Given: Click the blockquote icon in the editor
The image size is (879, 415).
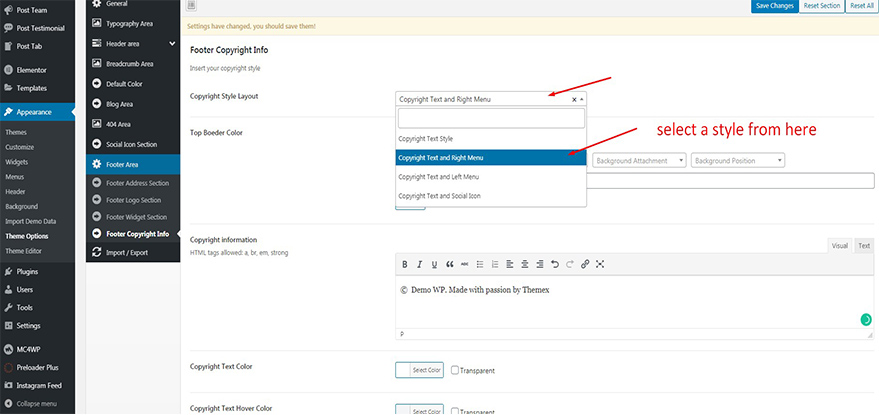Looking at the screenshot, I should (x=450, y=264).
